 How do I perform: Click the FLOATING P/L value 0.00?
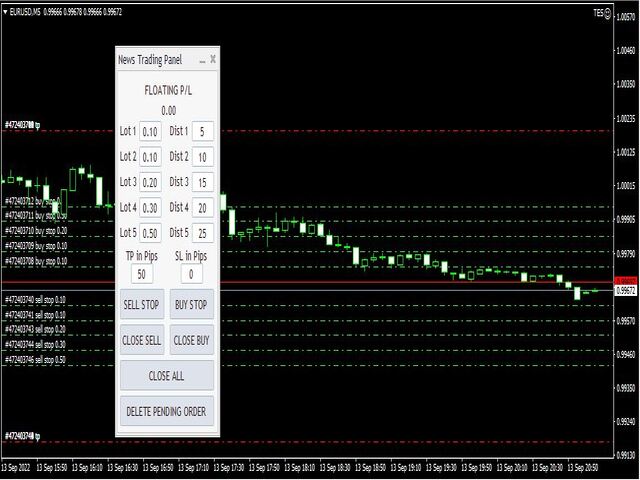point(169,111)
